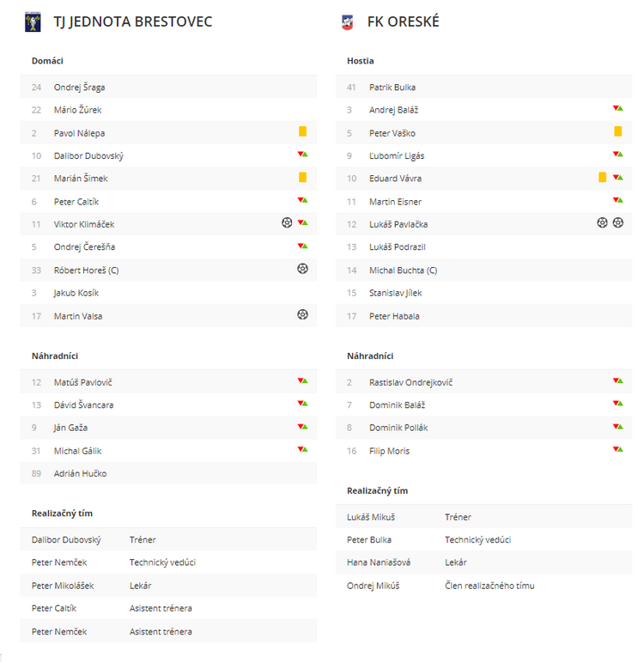Image resolution: width=644 pixels, height=662 pixels.
Task: Open player Ondrej Šraga's row
Action: pos(168,87)
